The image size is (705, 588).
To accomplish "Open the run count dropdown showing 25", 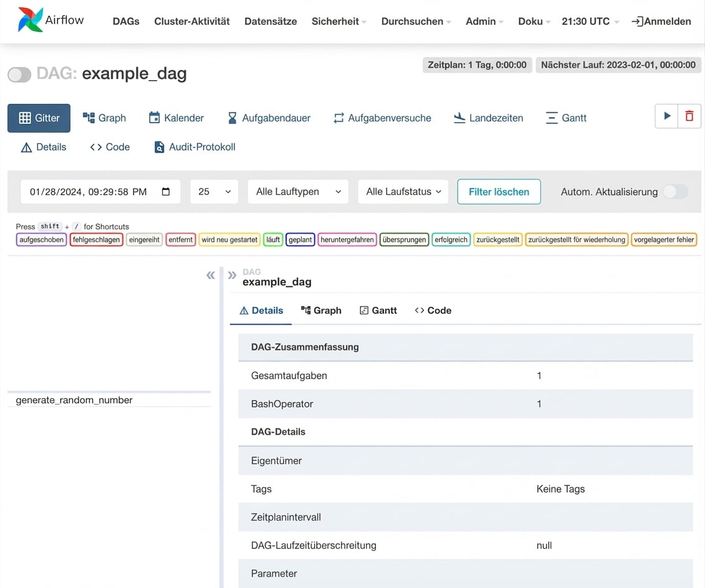I will 214,192.
